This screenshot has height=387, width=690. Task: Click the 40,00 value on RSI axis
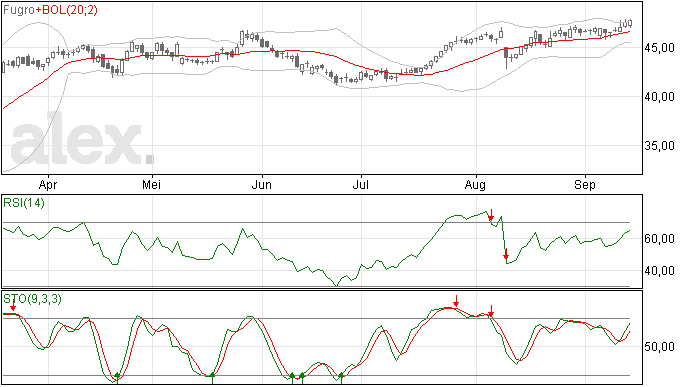659,271
